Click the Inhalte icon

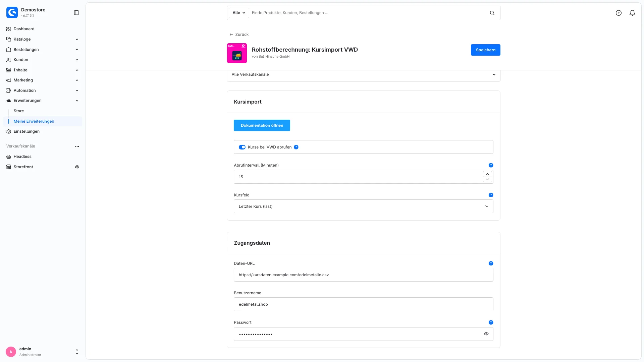[x=9, y=70]
